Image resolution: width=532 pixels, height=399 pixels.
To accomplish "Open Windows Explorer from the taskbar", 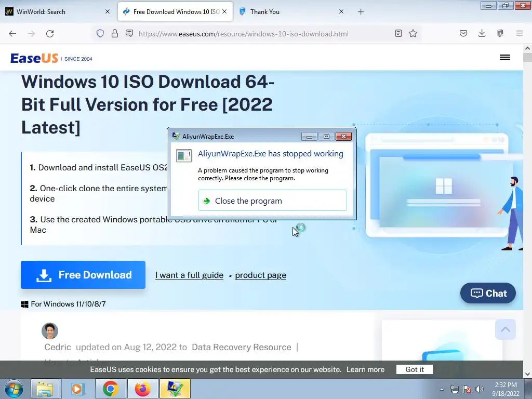I will coord(45,389).
